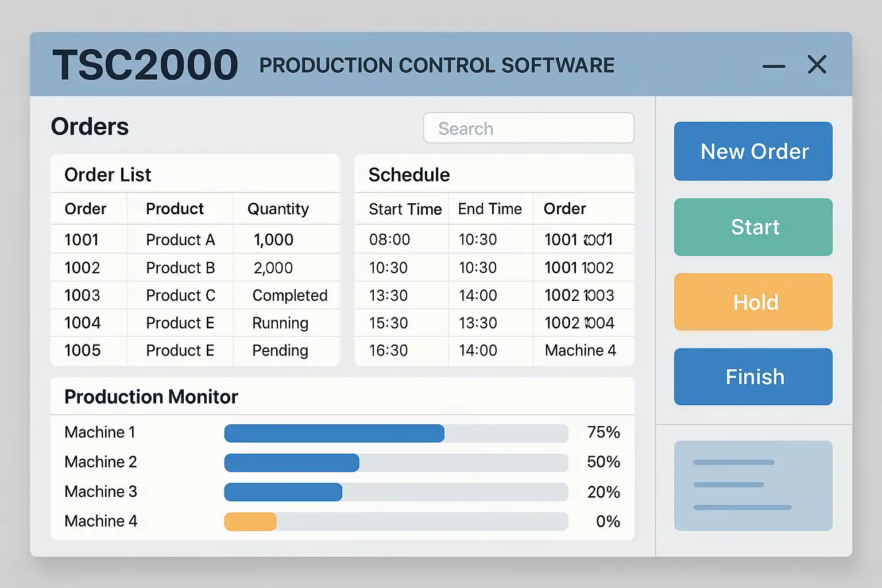Viewport: 882px width, 588px height.
Task: Click the Completed status cell
Action: [290, 296]
